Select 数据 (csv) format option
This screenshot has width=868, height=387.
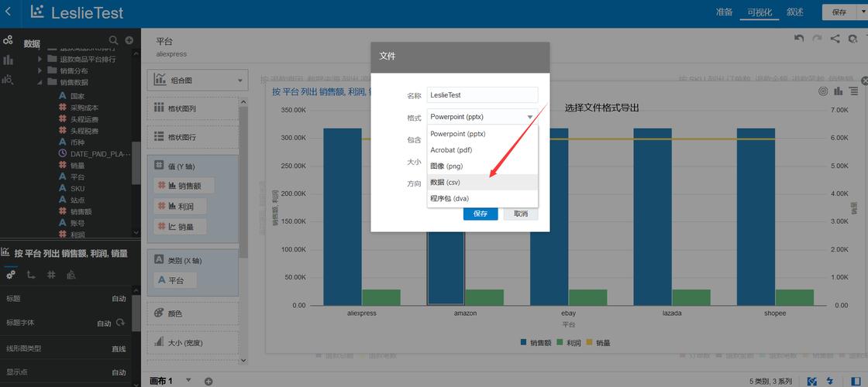click(482, 182)
